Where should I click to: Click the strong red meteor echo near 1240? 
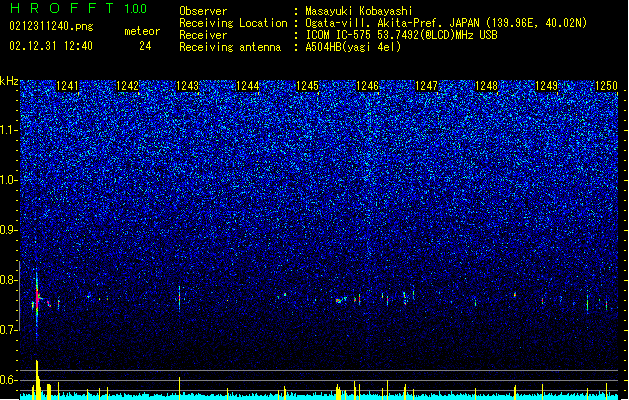[37, 299]
